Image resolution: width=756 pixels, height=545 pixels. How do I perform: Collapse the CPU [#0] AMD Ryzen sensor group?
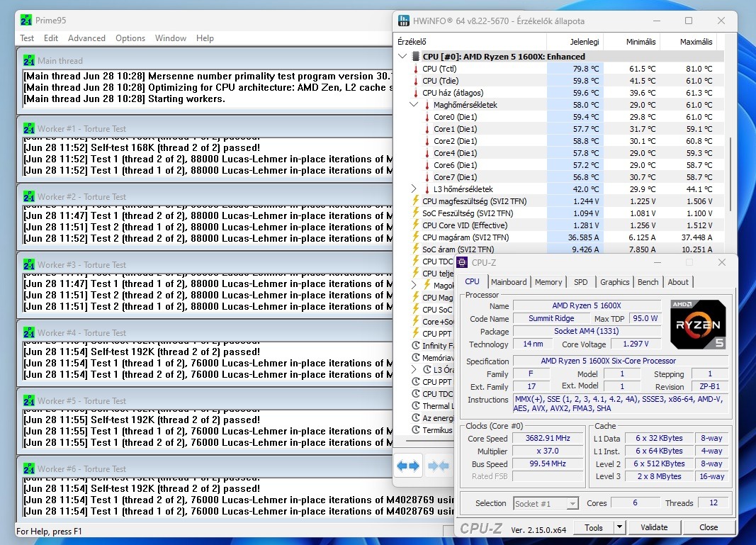point(402,56)
